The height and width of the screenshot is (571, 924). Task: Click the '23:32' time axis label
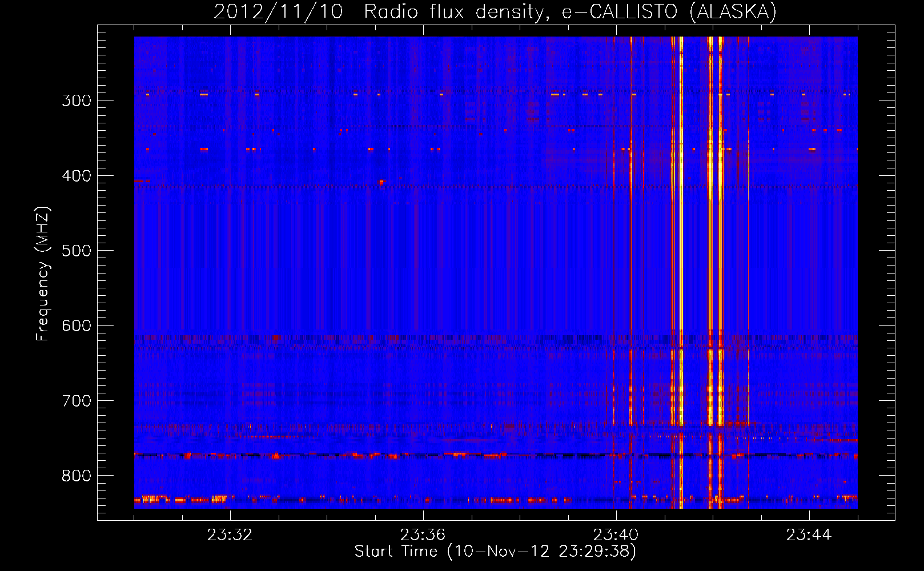[230, 535]
